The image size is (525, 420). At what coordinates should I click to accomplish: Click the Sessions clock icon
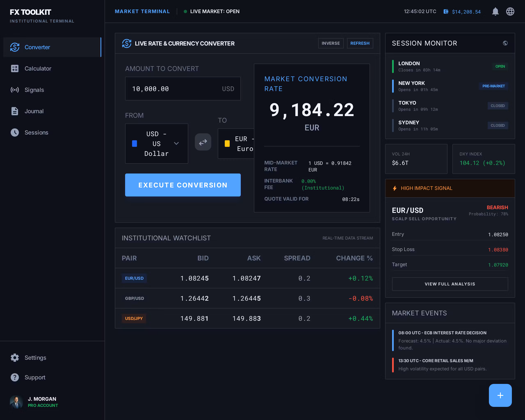(15, 132)
